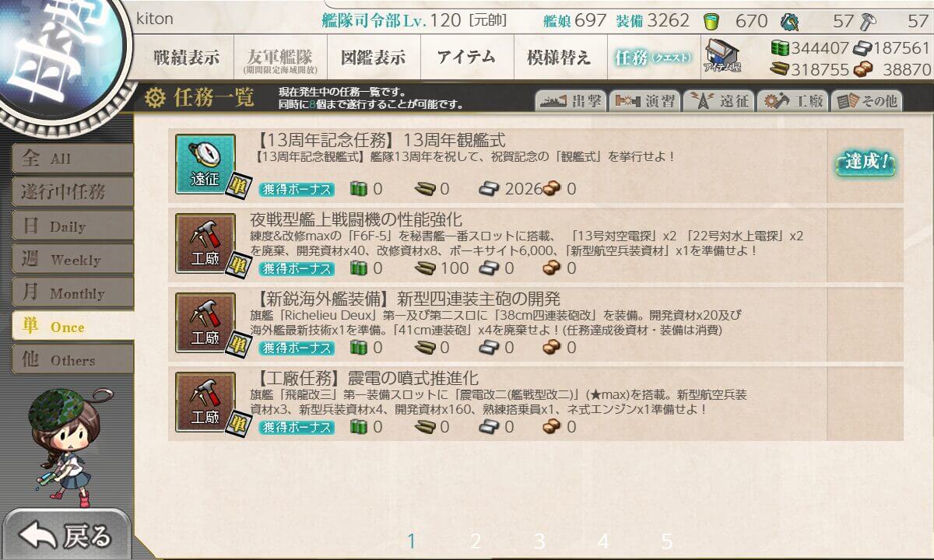Select the Weekly quest filter

coord(72,260)
